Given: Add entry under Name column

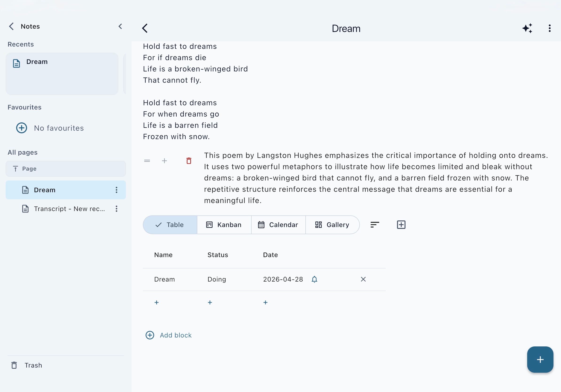Looking at the screenshot, I should (157, 302).
